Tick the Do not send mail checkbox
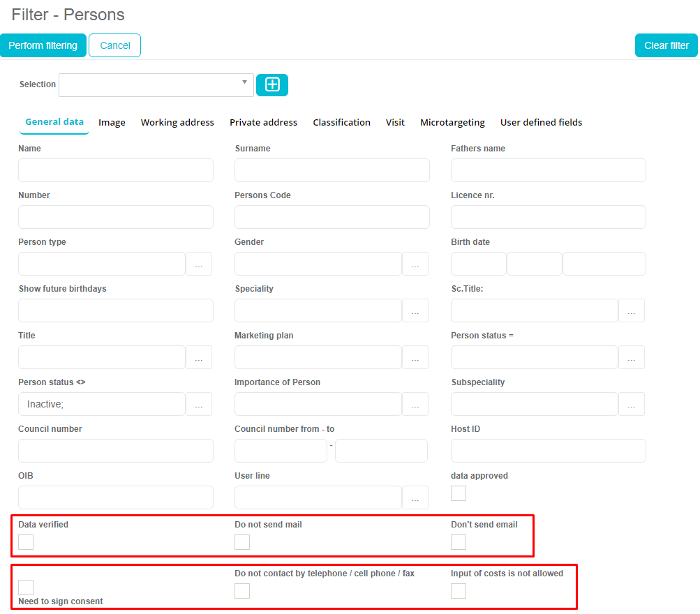 pyautogui.click(x=242, y=542)
